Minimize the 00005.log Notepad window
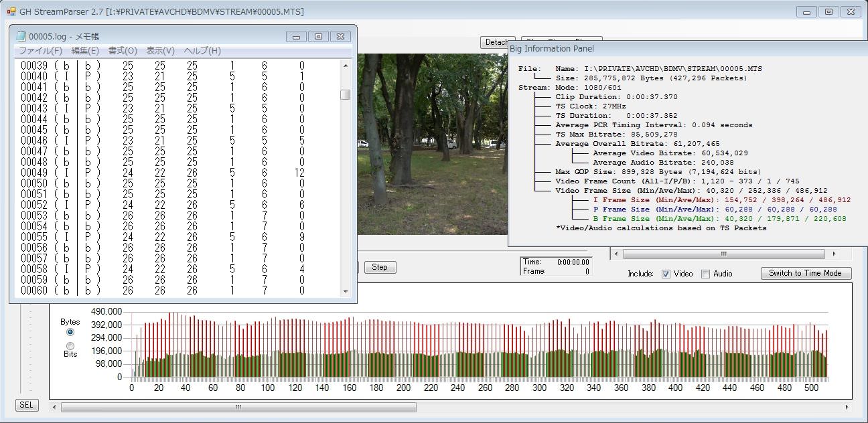This screenshot has width=868, height=423. click(296, 37)
